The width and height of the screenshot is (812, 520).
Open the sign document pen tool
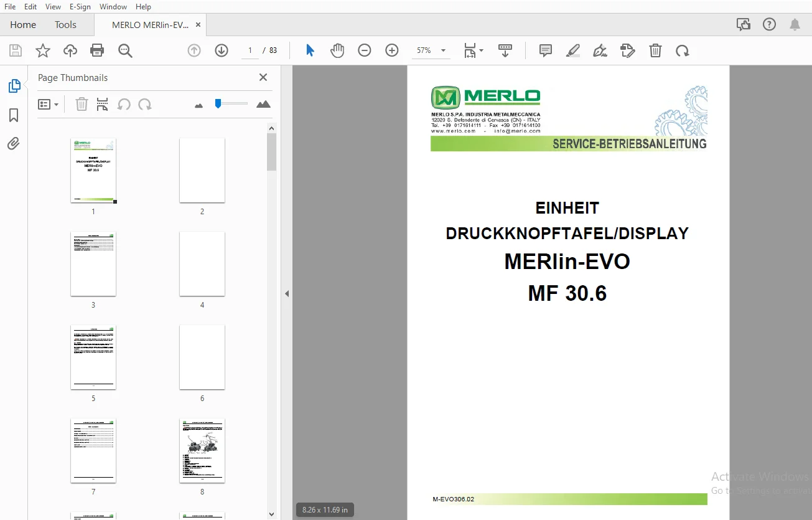(600, 50)
